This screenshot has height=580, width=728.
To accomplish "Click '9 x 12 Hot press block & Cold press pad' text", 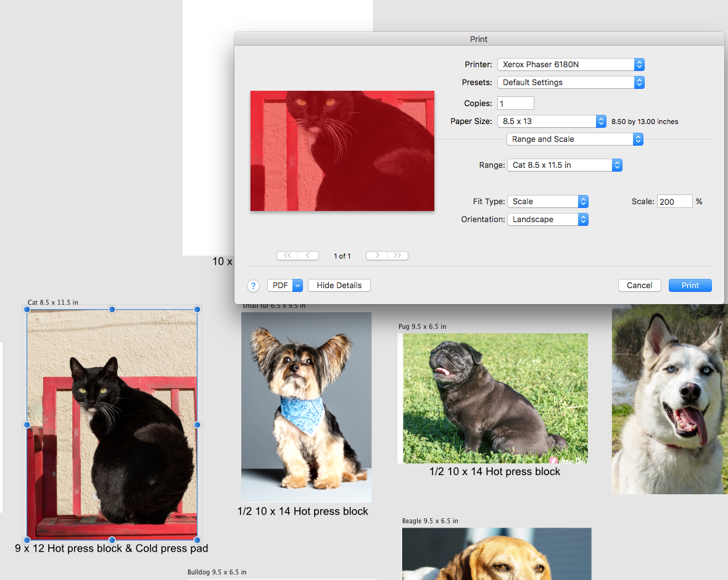I will (x=112, y=549).
